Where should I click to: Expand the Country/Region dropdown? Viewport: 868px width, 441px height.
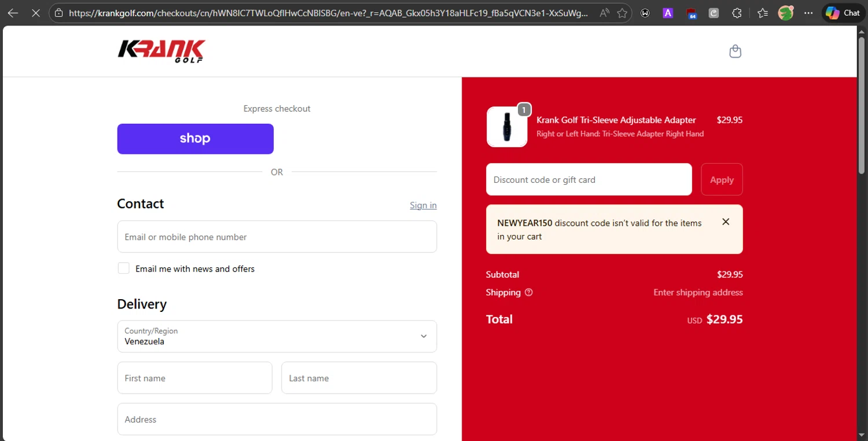tap(277, 336)
